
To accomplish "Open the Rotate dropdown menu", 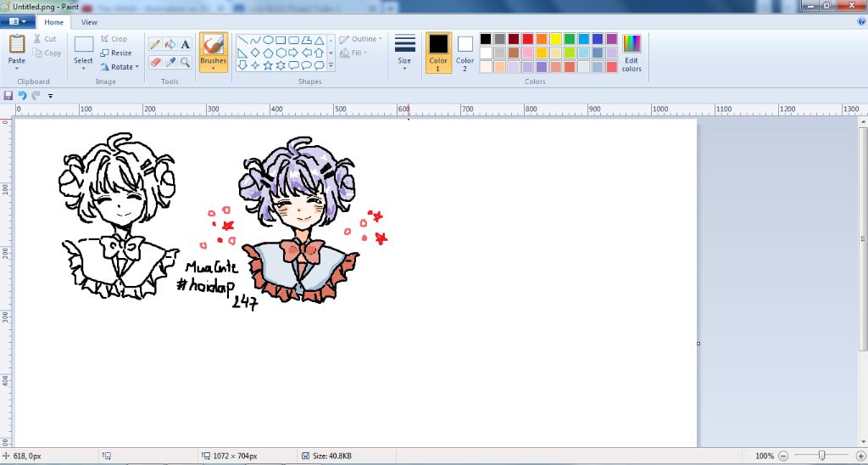I will [x=120, y=67].
